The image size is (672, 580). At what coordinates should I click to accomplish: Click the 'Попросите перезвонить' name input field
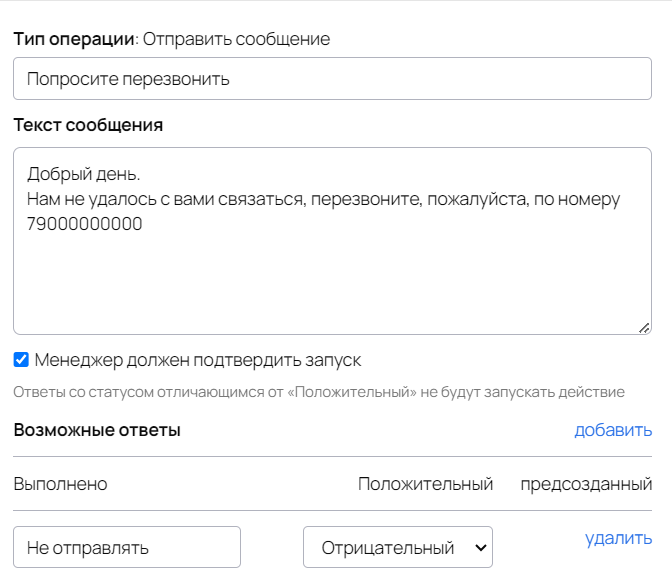click(x=332, y=79)
